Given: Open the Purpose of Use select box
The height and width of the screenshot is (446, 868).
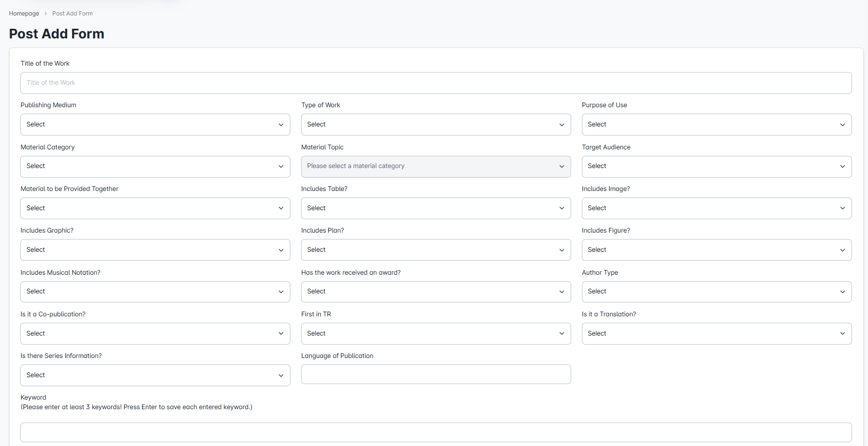Looking at the screenshot, I should tap(716, 124).
